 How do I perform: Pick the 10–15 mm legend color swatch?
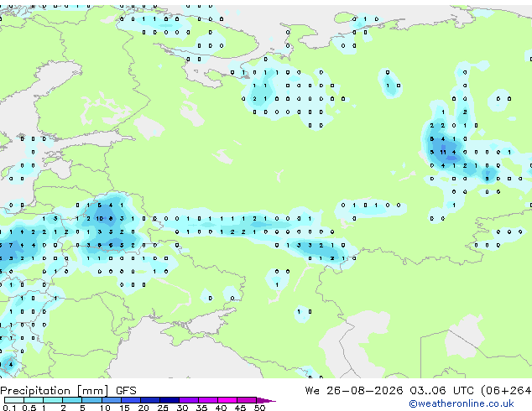click(111, 400)
